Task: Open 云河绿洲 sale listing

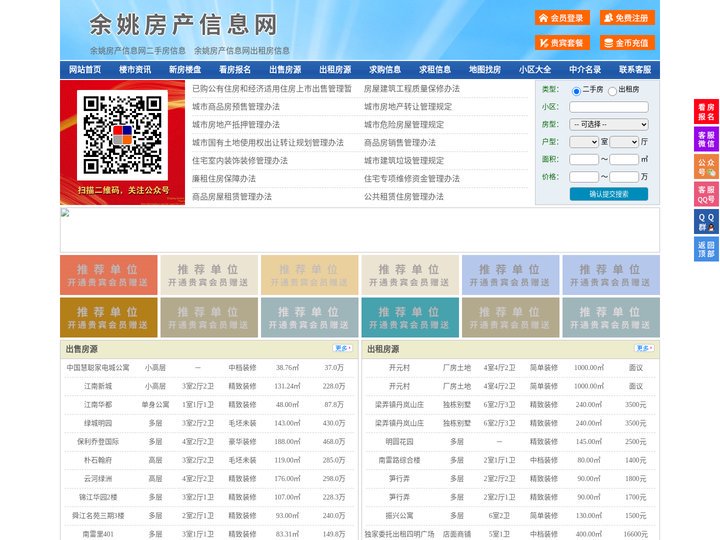Action: coord(98,478)
